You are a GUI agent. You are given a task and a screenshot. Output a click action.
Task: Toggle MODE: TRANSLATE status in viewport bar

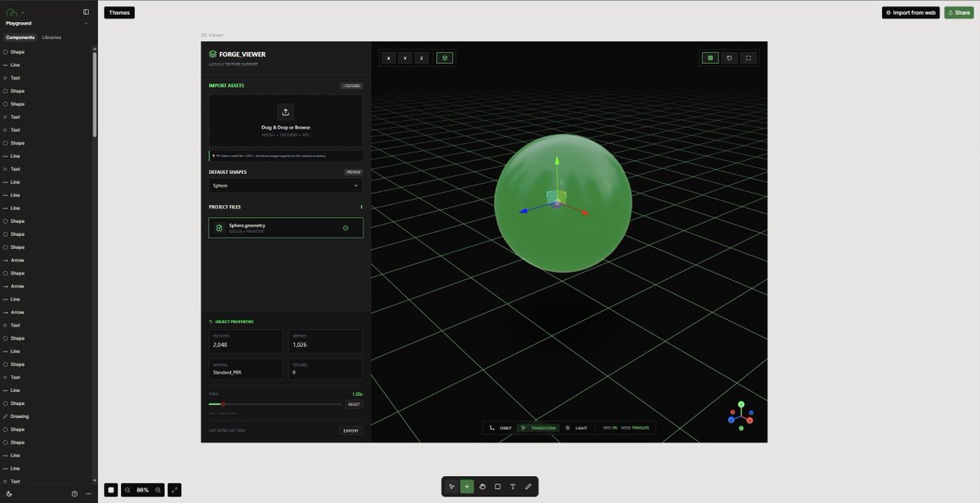(635, 428)
